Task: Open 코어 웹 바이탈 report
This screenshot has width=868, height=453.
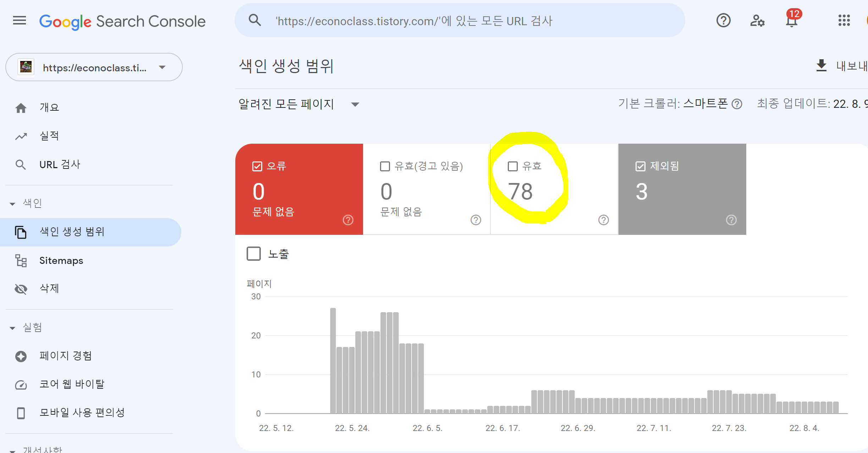Action: (x=72, y=384)
